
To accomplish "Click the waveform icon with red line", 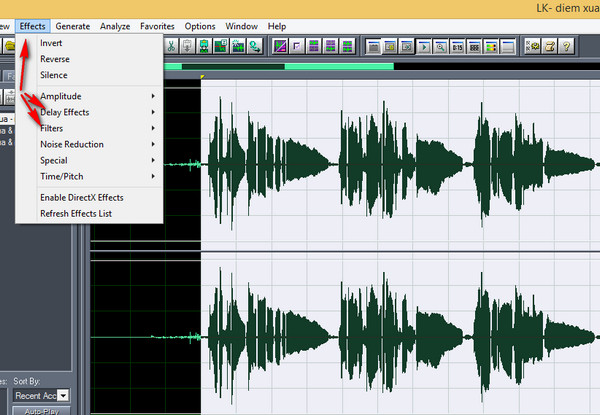I will [221, 46].
